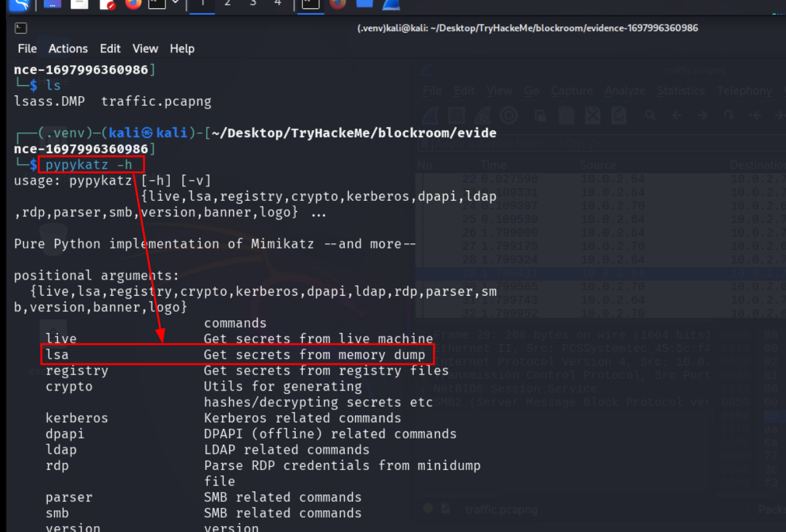This screenshot has height=532, width=786.
Task: Activate the running Wireshark taskbar icon
Action: pos(390,4)
